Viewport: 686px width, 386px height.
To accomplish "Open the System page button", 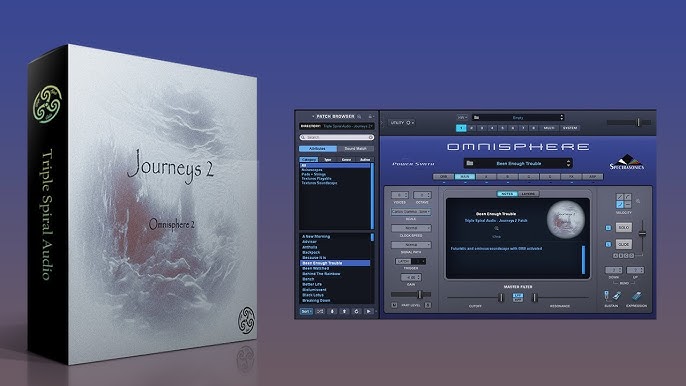I will tap(570, 128).
